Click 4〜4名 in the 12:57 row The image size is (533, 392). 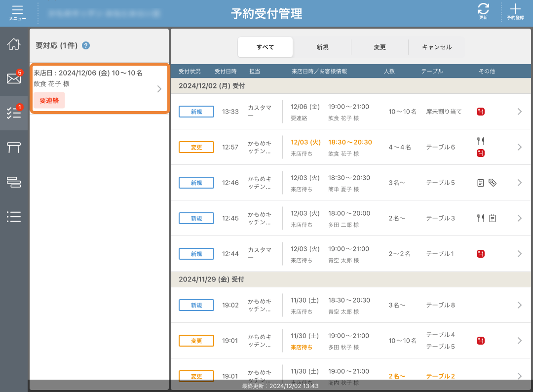400,147
